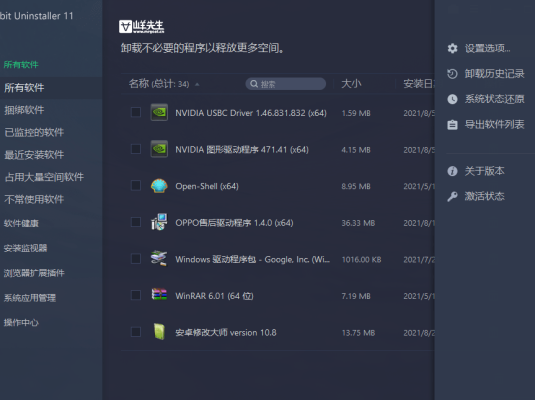This screenshot has height=400, width=535.
Task: Sort by 安装日期 column header
Action: pos(419,84)
